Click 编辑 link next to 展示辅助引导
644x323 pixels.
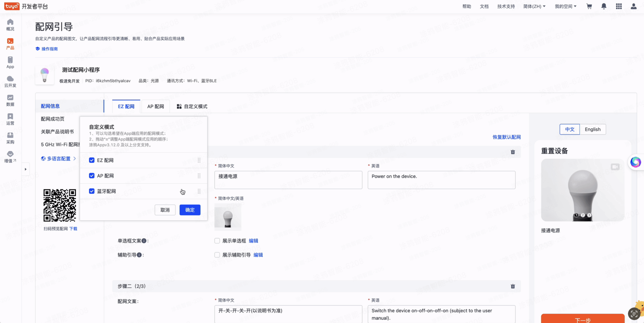(x=258, y=255)
